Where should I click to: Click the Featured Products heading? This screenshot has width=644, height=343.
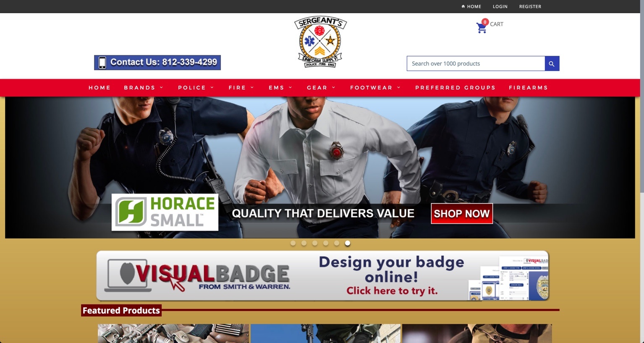(x=121, y=311)
